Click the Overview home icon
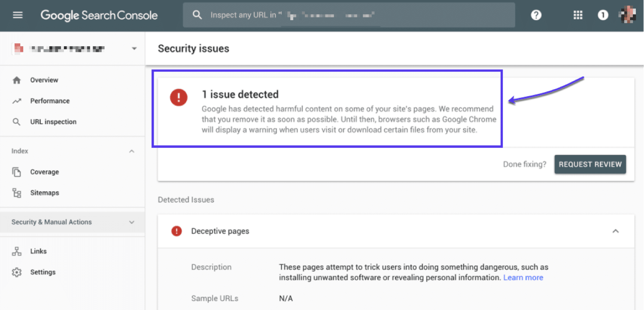The width and height of the screenshot is (644, 310). pos(16,80)
